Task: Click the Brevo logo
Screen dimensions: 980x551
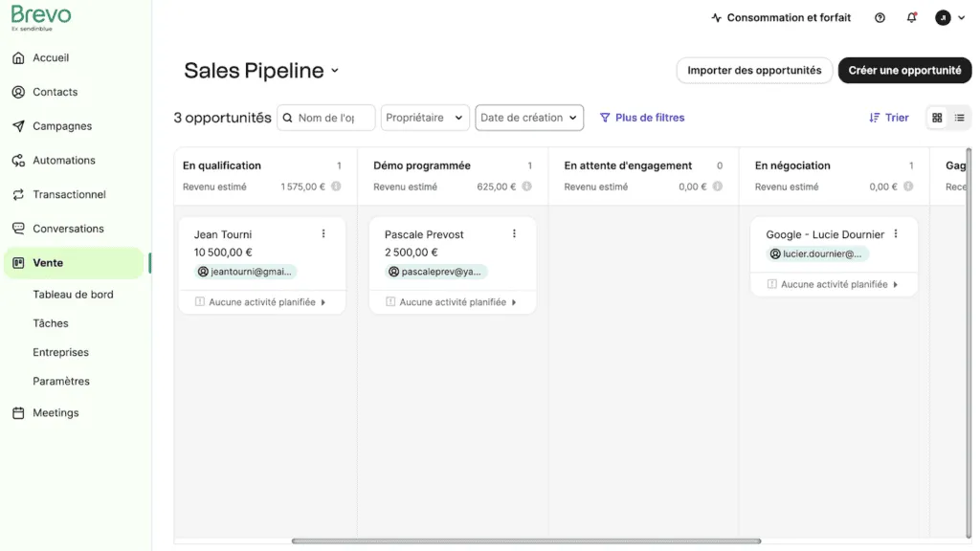Action: click(40, 16)
